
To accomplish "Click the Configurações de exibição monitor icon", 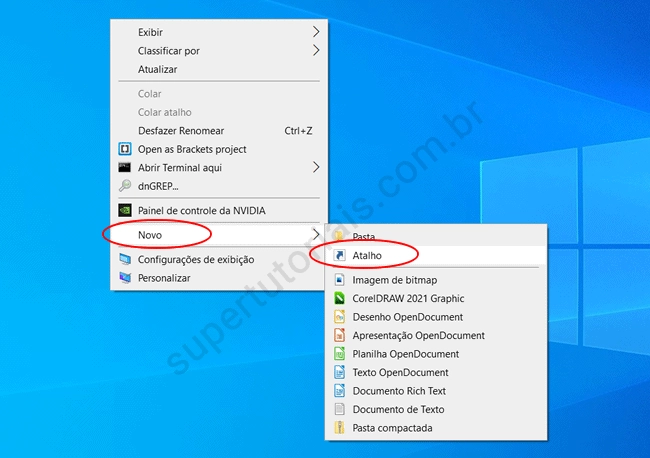I will click(x=125, y=259).
